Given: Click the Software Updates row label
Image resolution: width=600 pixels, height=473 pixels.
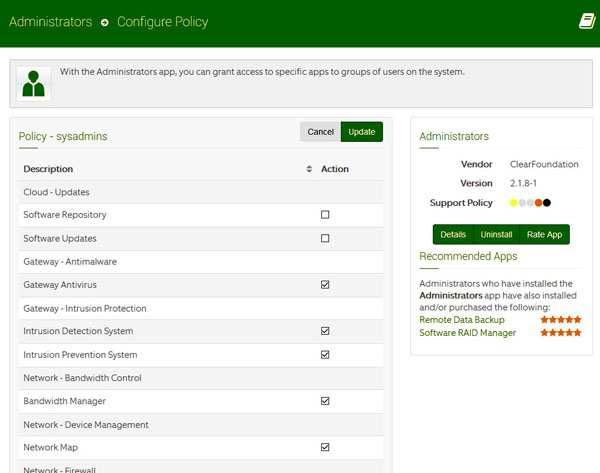Looking at the screenshot, I should (60, 238).
